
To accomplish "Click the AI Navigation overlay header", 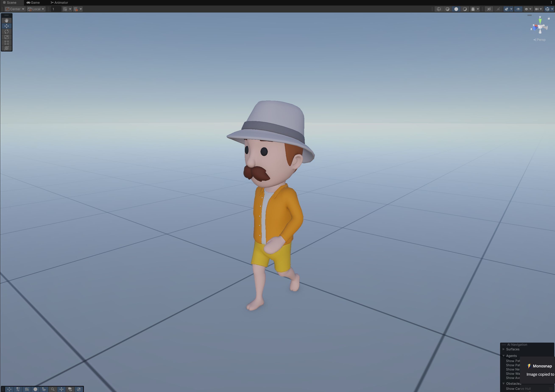I will 527,345.
